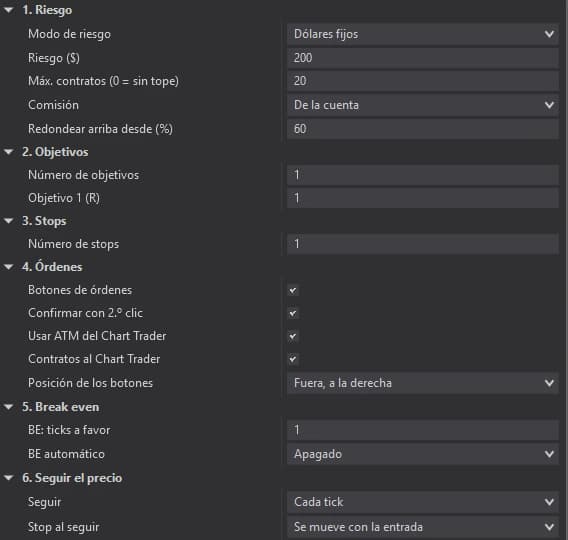568x540 pixels.
Task: Select Contratos al Chart Trader label
Action: 94,359
